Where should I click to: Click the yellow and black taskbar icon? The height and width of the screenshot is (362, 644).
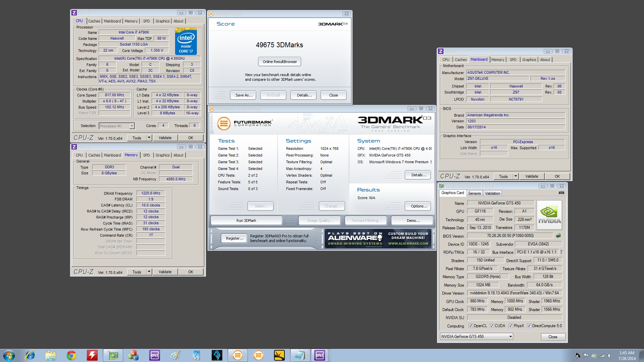point(279,355)
